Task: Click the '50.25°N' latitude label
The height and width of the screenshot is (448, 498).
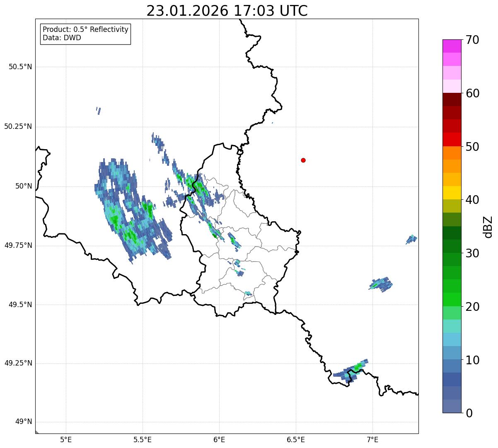Action: [18, 126]
